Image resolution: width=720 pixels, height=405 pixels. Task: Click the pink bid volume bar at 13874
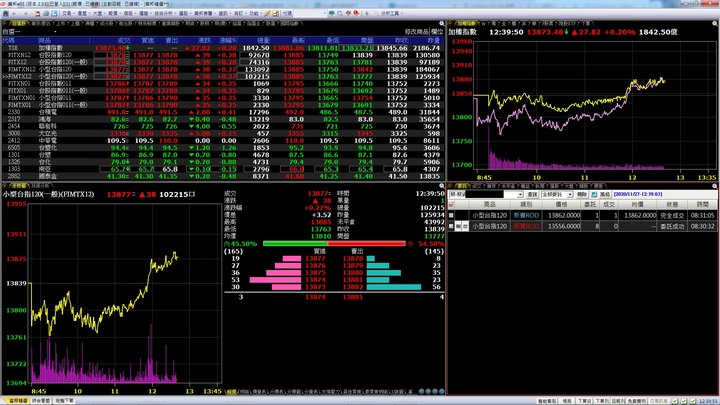pos(275,280)
